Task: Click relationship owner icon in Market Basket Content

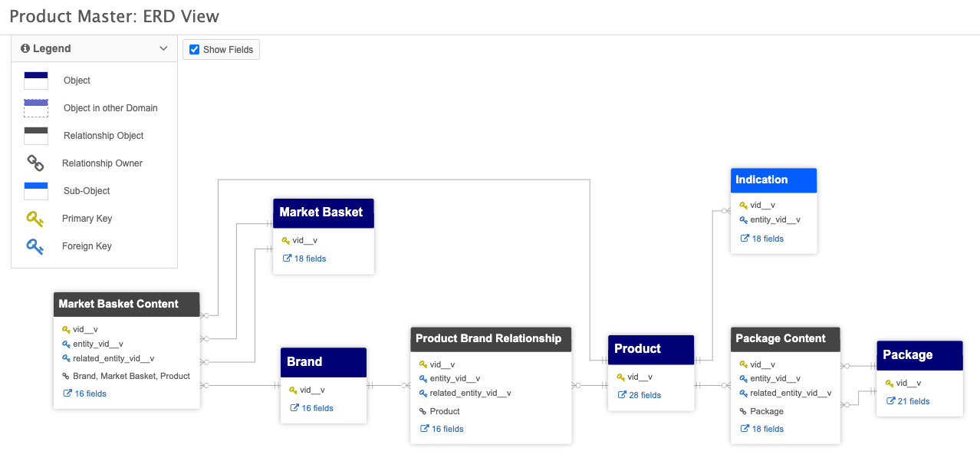Action: [66, 376]
